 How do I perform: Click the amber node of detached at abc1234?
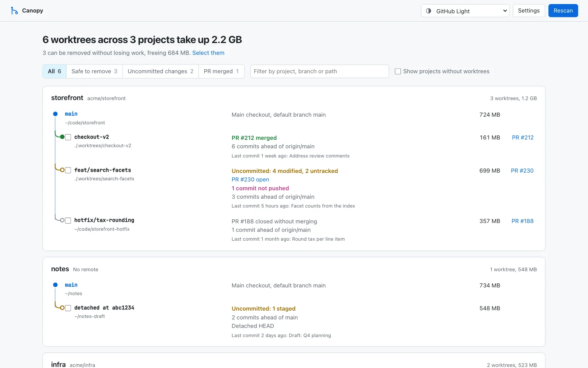pos(62,308)
